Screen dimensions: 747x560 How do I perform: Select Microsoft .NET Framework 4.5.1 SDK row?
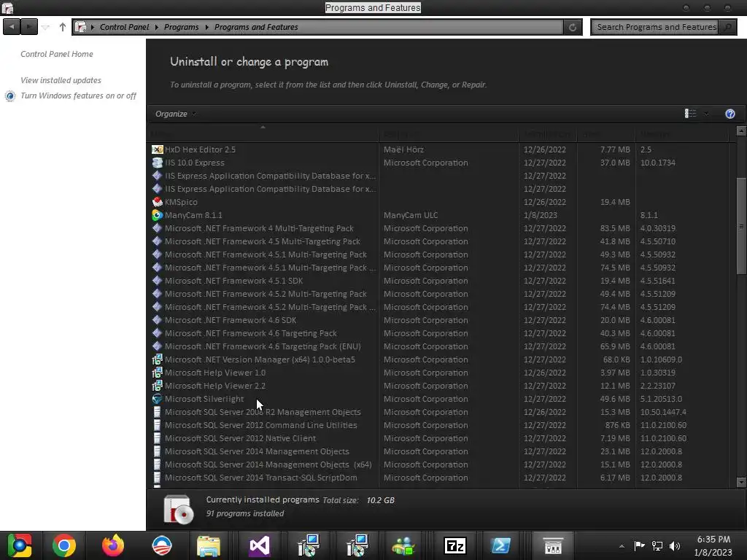234,281
